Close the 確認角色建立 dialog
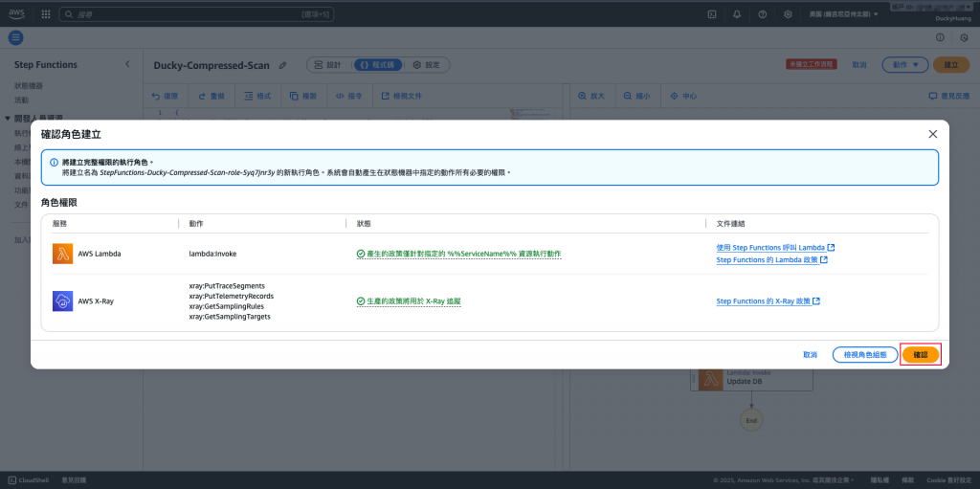This screenshot has width=980, height=489. click(932, 134)
